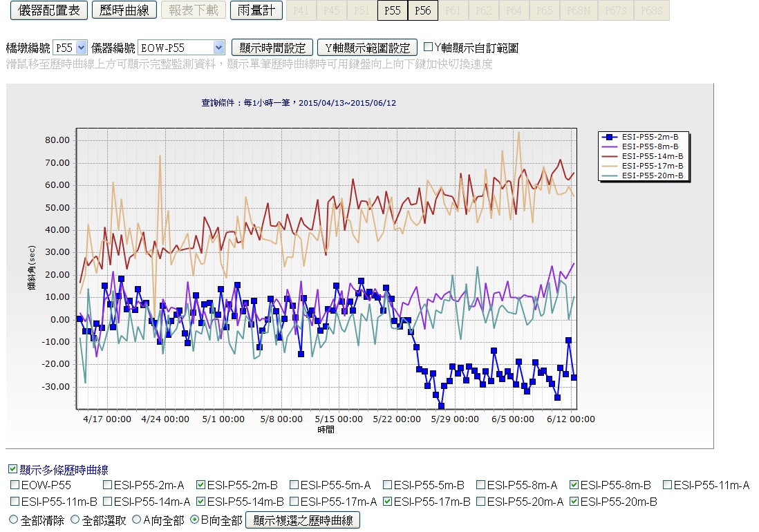Switch to the P55 pier tab
The image size is (759, 532).
tap(392, 10)
